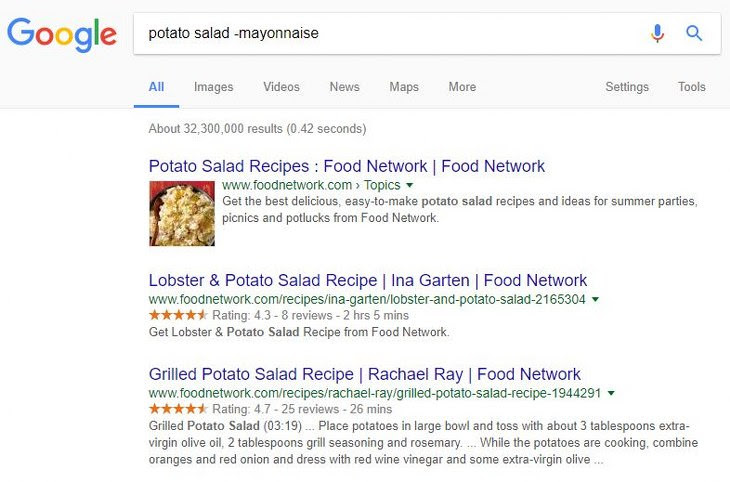Click the Google logo
This screenshot has height=482, width=730.
pyautogui.click(x=62, y=34)
